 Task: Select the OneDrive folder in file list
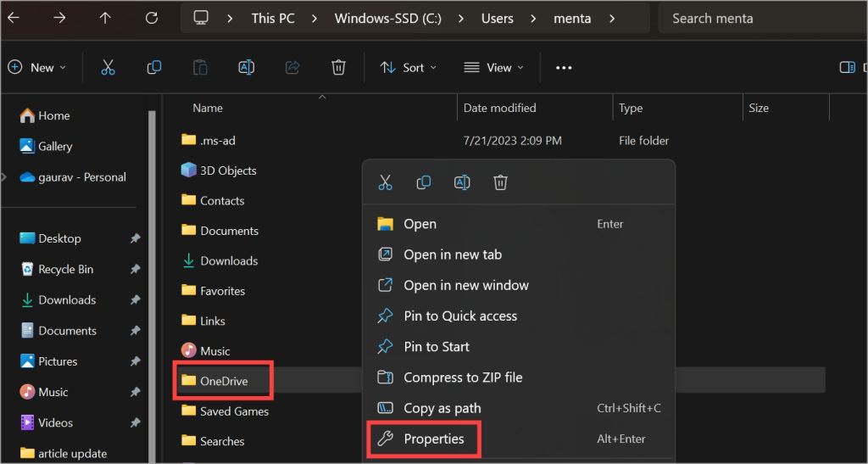tap(224, 381)
